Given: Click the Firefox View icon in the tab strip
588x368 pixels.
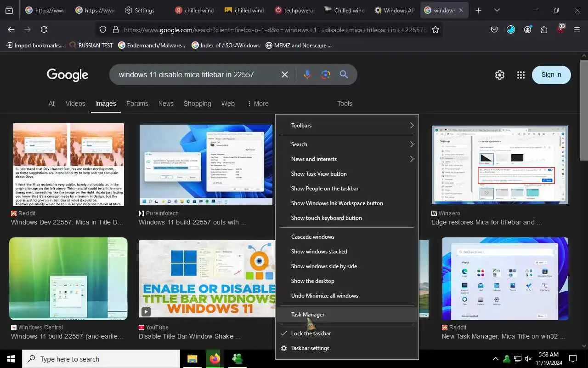Looking at the screenshot, I should coord(9,10).
